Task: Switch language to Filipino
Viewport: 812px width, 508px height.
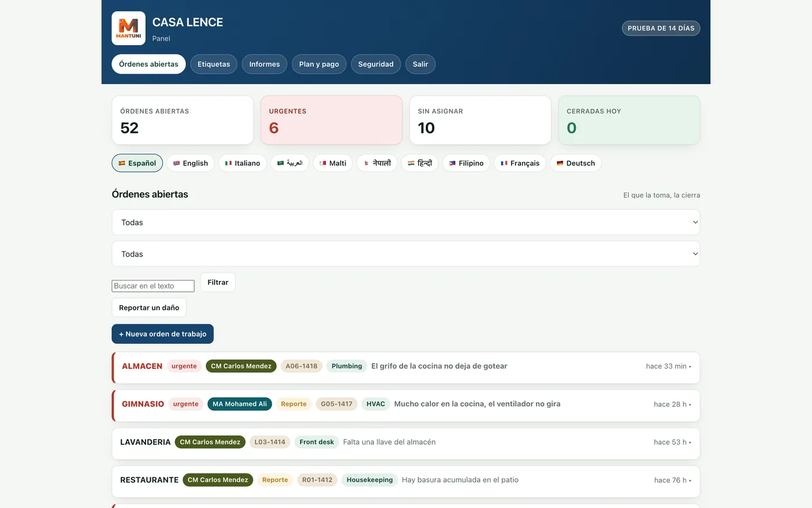Action: 466,163
